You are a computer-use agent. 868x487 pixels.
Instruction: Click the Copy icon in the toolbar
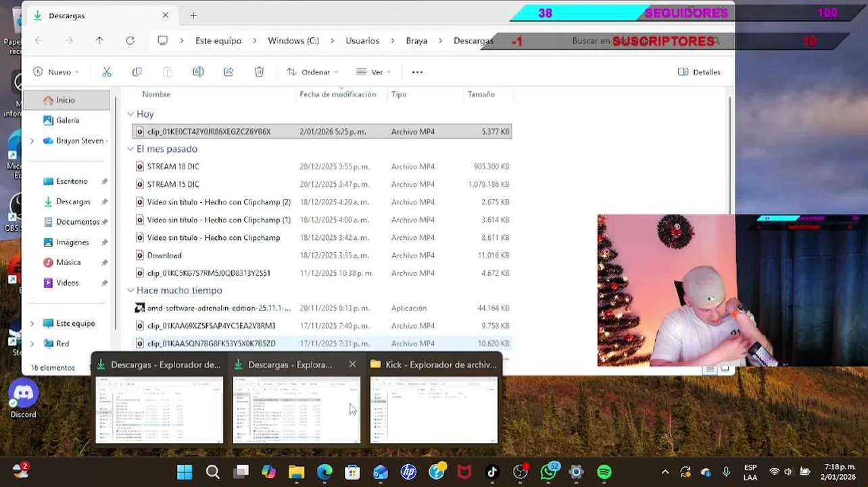(137, 72)
